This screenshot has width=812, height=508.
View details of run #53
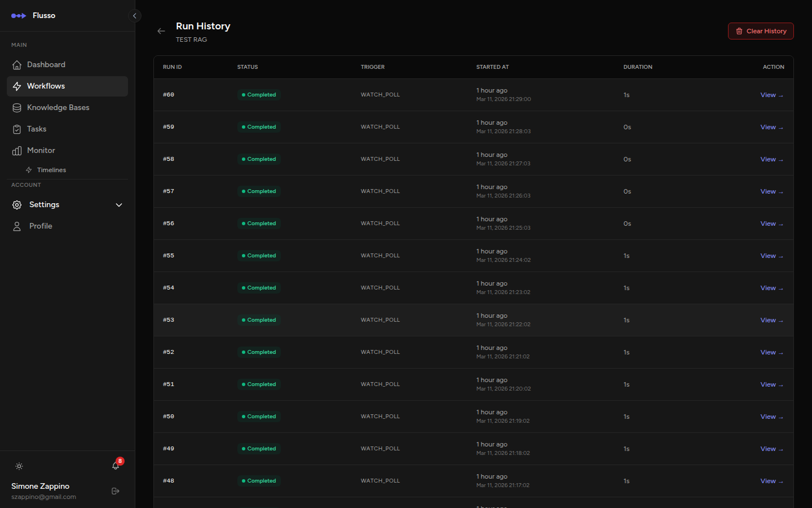(x=771, y=320)
